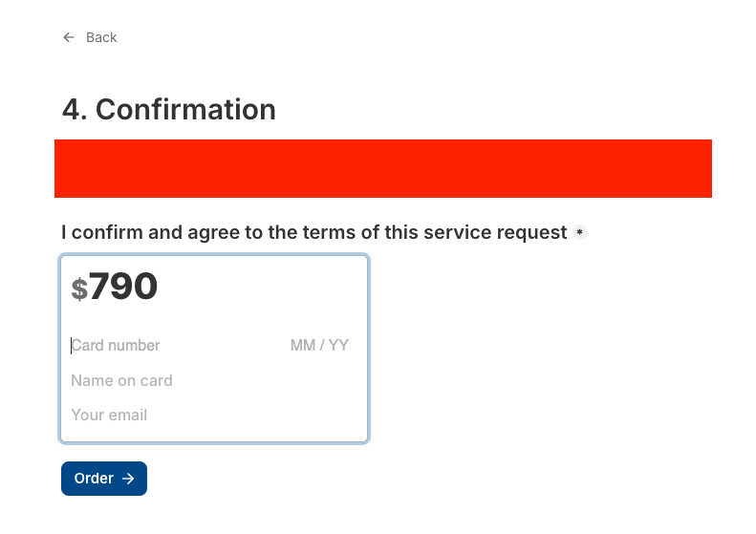Click the 790 price amount

(x=123, y=287)
